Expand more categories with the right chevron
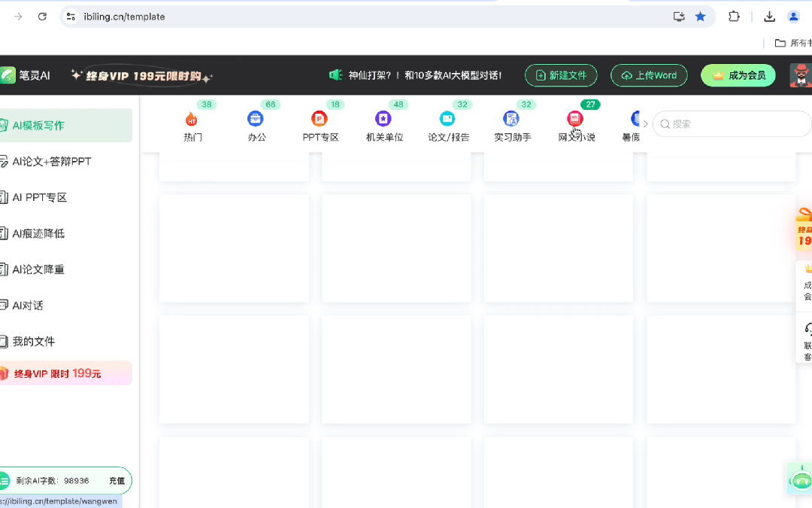Screen dimensions: 812x508 (x=645, y=124)
